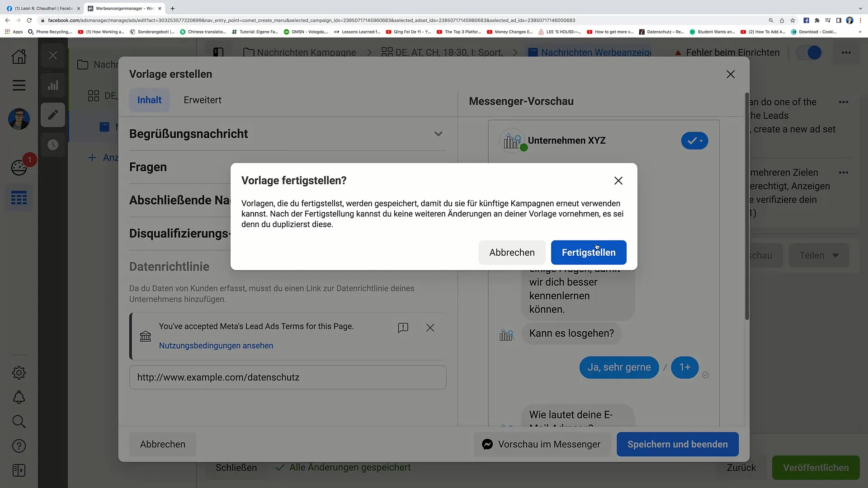Toggle the Ja, sehr gerne response option
The width and height of the screenshot is (868, 488).
coord(619,367)
